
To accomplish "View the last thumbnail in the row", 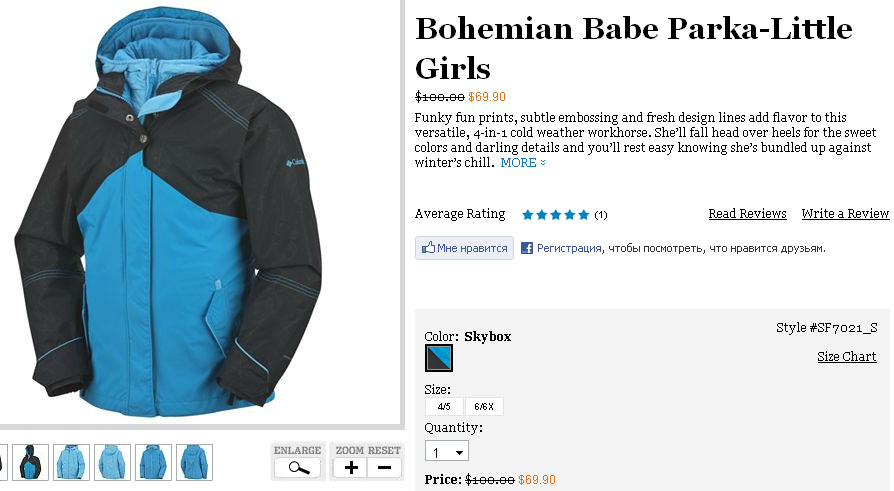I will 194,462.
